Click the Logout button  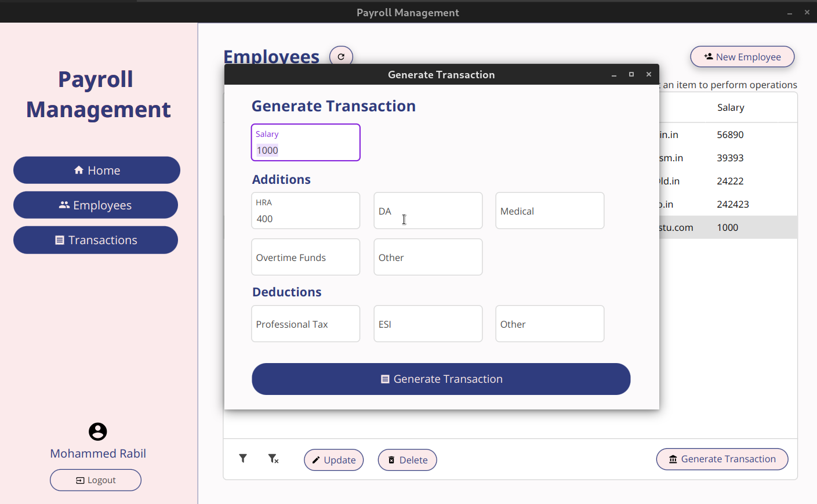coord(95,480)
